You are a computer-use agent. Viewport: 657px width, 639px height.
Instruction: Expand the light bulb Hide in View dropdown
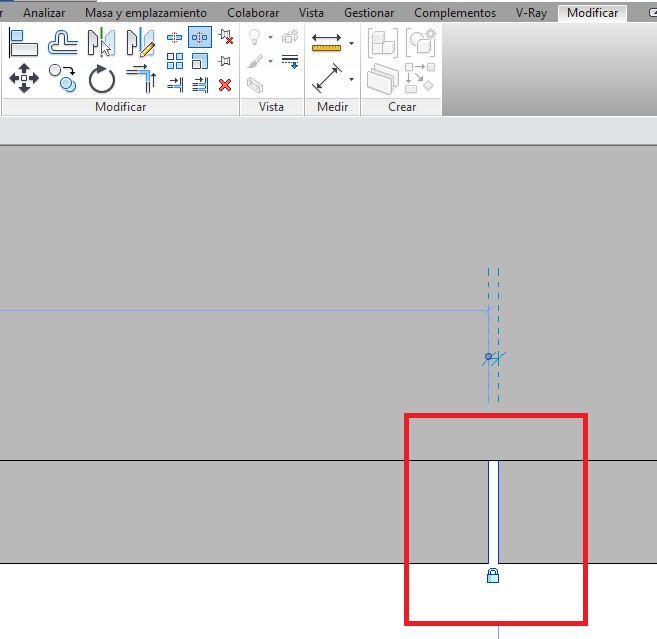(x=269, y=38)
